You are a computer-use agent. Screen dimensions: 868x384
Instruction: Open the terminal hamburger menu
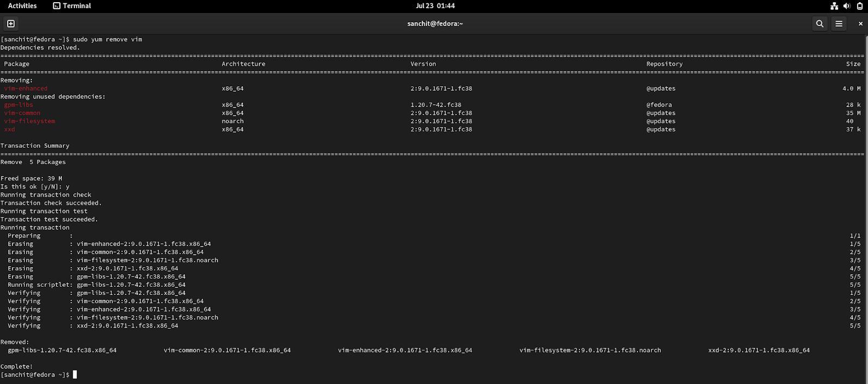839,23
